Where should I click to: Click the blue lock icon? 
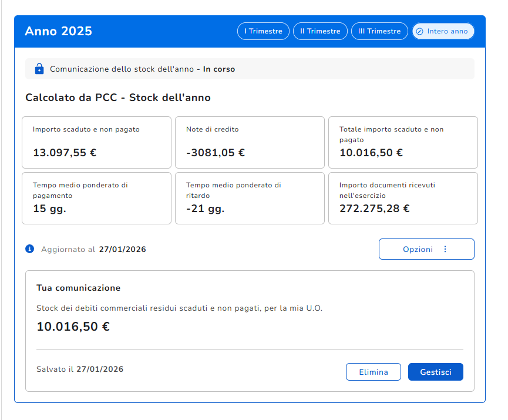pyautogui.click(x=39, y=69)
